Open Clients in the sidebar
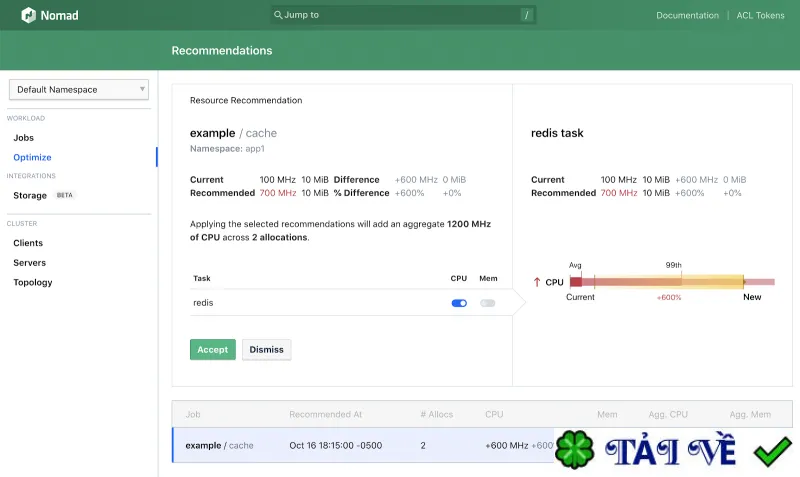 28,243
